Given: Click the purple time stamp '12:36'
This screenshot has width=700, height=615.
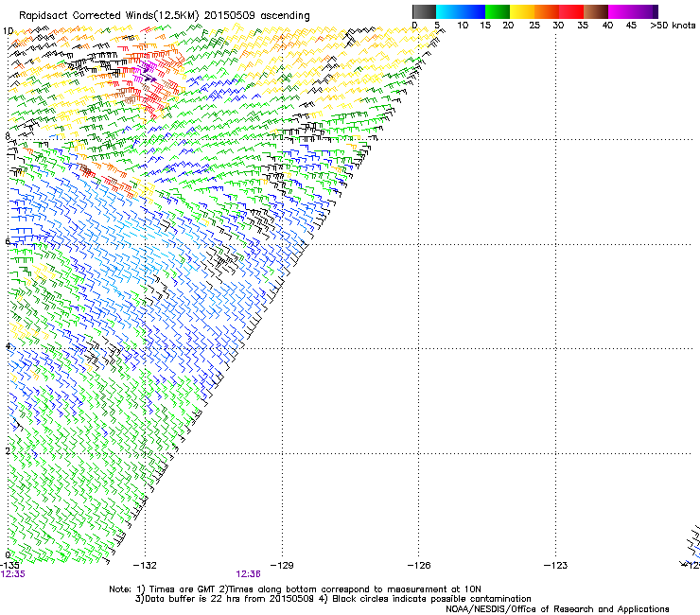Looking at the screenshot, I should [x=248, y=574].
